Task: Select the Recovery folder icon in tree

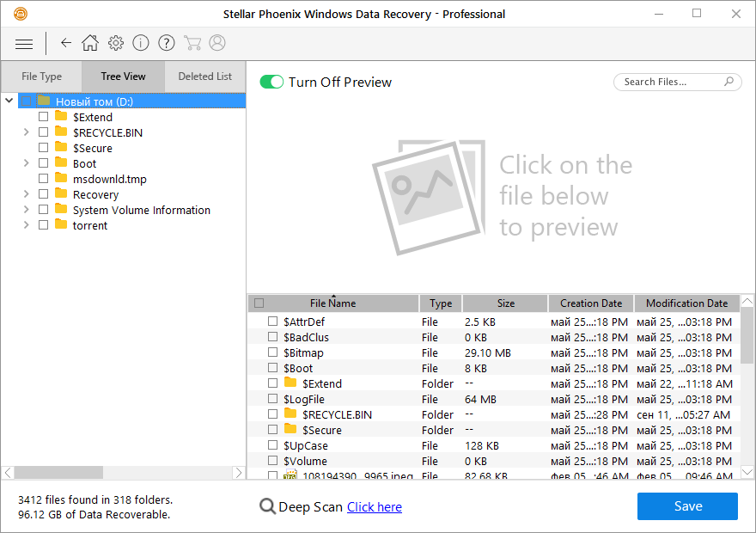Action: pyautogui.click(x=61, y=193)
